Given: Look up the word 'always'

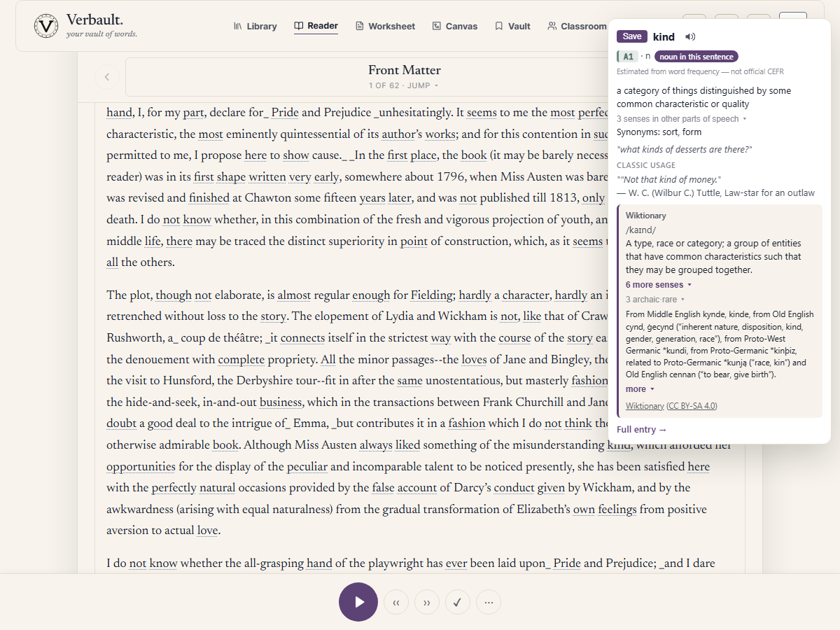Looking at the screenshot, I should (376, 445).
